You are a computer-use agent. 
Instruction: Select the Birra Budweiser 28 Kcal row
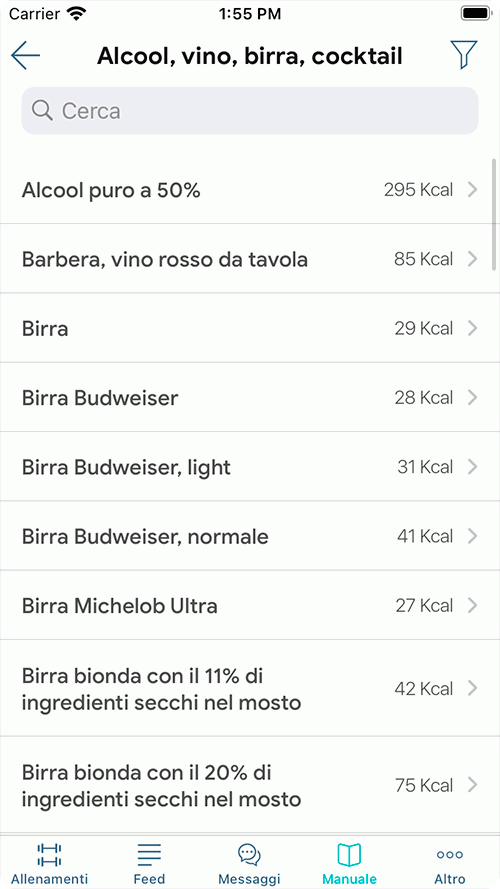(x=250, y=397)
